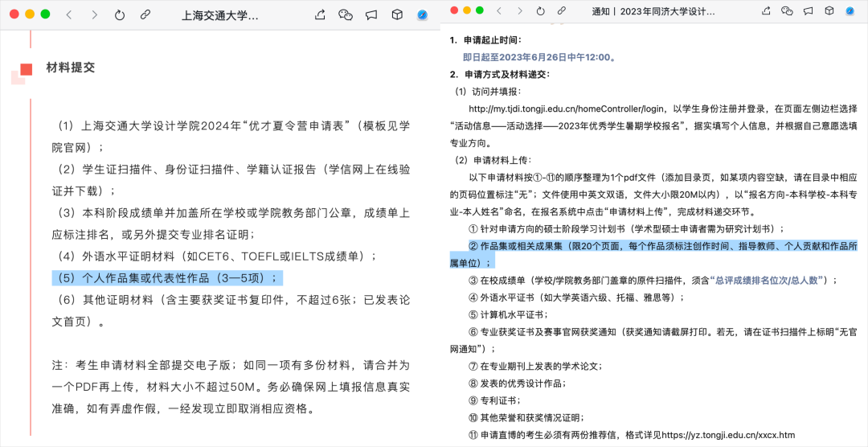Screen dimensions: 868x447
Task: Open WeChat icon in 同济大学 notice window
Action: coord(787,10)
